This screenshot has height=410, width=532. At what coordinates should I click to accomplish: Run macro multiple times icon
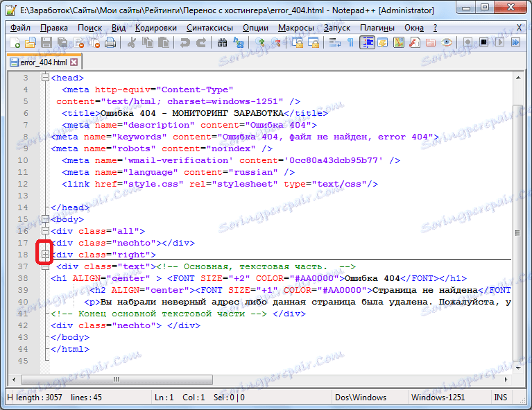[516, 43]
